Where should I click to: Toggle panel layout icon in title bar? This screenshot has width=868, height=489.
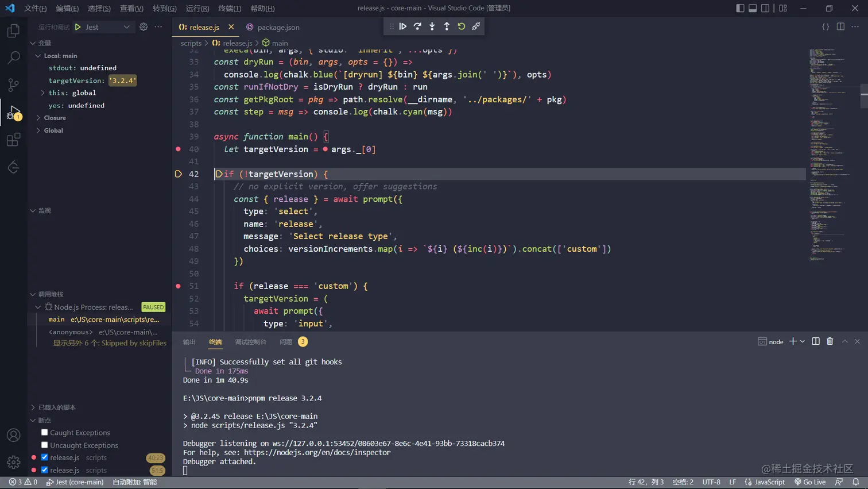753,8
